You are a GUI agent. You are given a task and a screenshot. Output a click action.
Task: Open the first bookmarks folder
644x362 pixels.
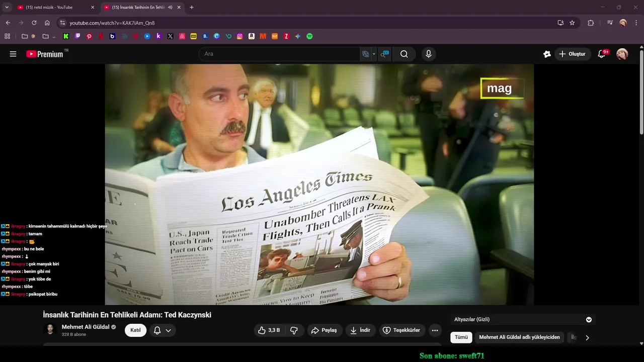coord(28,36)
